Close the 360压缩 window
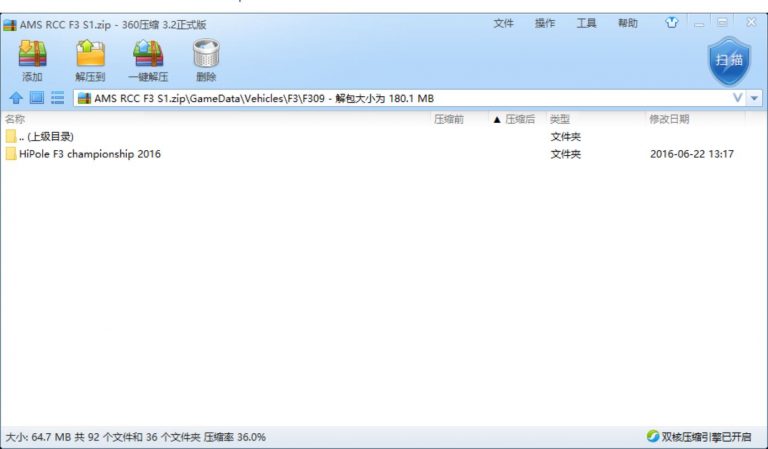Image resolution: width=768 pixels, height=449 pixels. [x=751, y=23]
